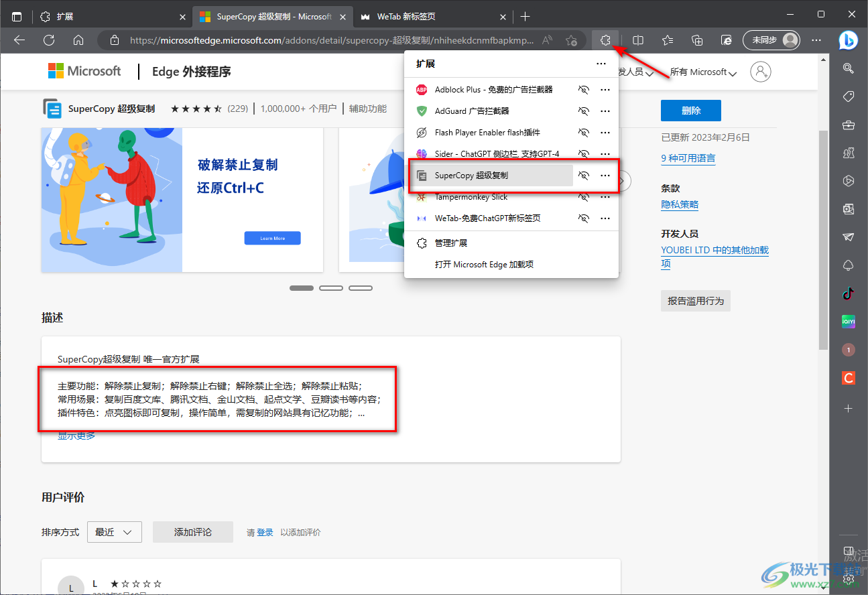Reload the page with refresh icon
Screen dimensions: 868x595
(49, 40)
